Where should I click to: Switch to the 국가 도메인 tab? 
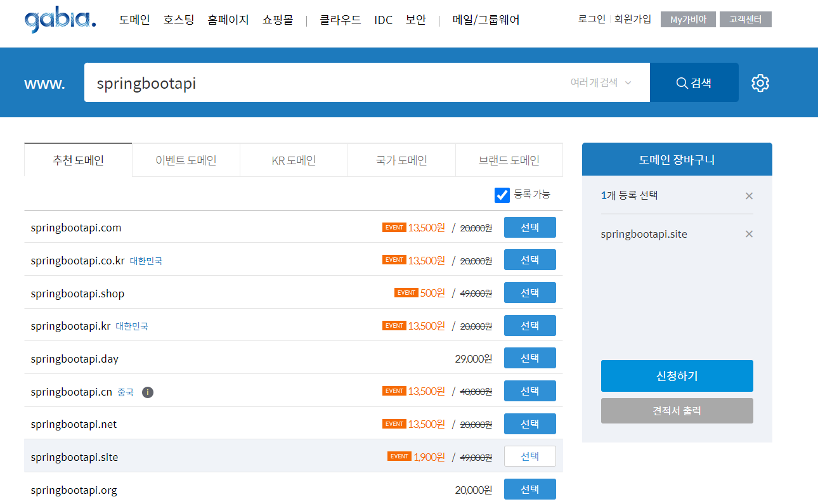pos(401,160)
